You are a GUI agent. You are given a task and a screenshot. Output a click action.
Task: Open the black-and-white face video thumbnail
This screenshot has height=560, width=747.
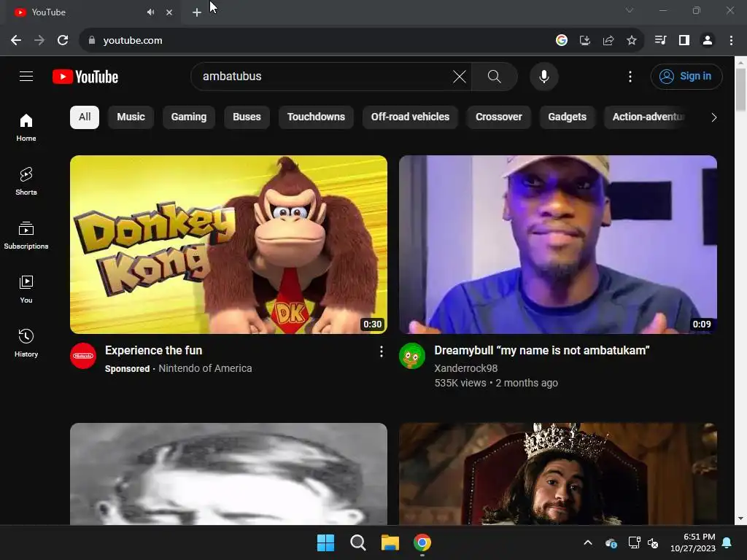coord(228,474)
